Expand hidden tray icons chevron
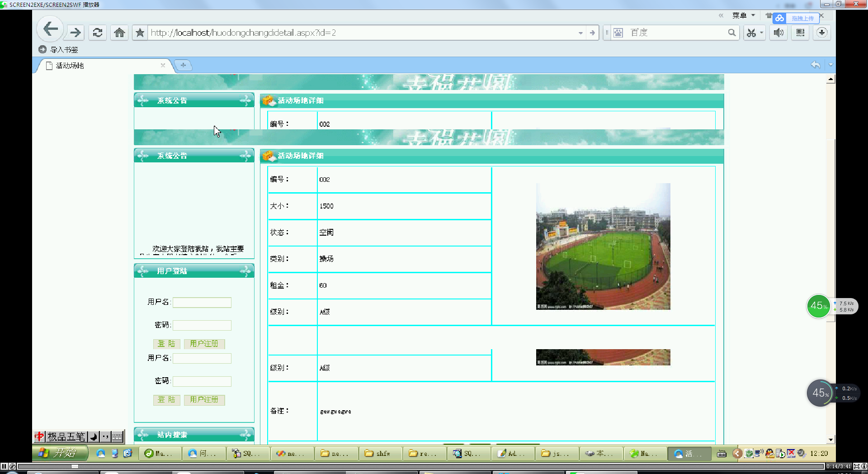Image resolution: width=868 pixels, height=474 pixels. [737, 453]
